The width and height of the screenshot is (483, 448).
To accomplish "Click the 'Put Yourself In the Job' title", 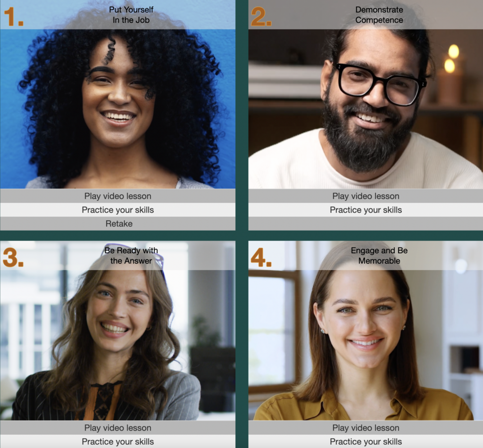I will 131,15.
